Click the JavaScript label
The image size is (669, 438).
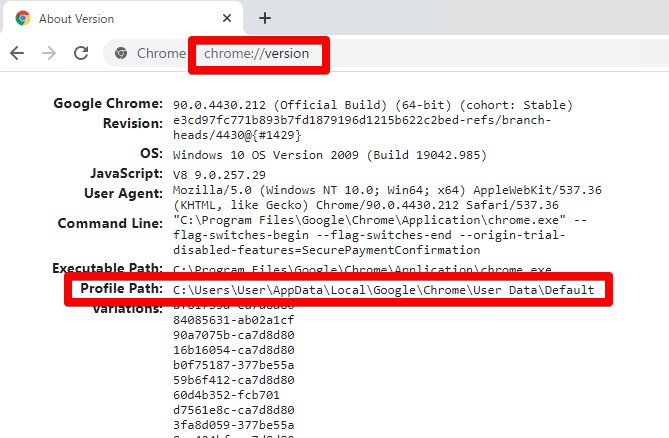[x=126, y=174]
